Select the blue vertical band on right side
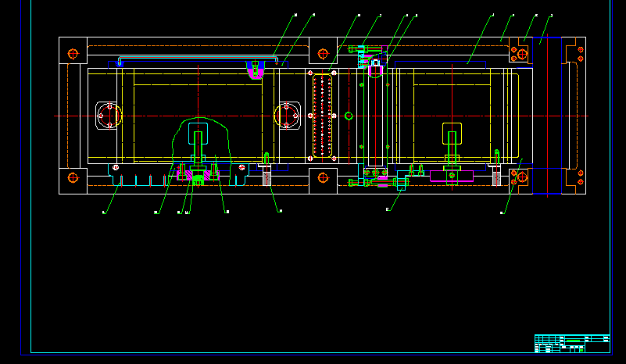This screenshot has width=626, height=364. pyautogui.click(x=547, y=116)
